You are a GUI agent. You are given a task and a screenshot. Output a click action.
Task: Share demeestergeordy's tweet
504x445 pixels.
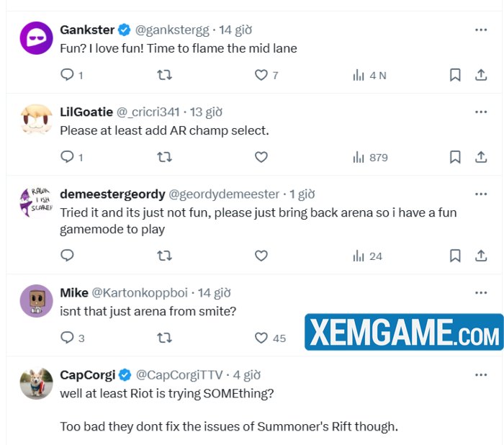tap(481, 256)
